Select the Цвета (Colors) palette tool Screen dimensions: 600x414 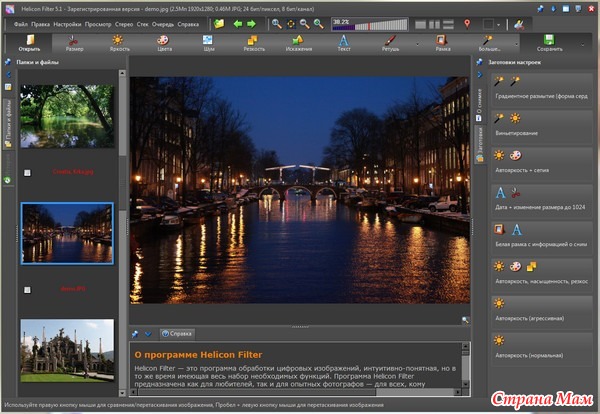click(164, 43)
